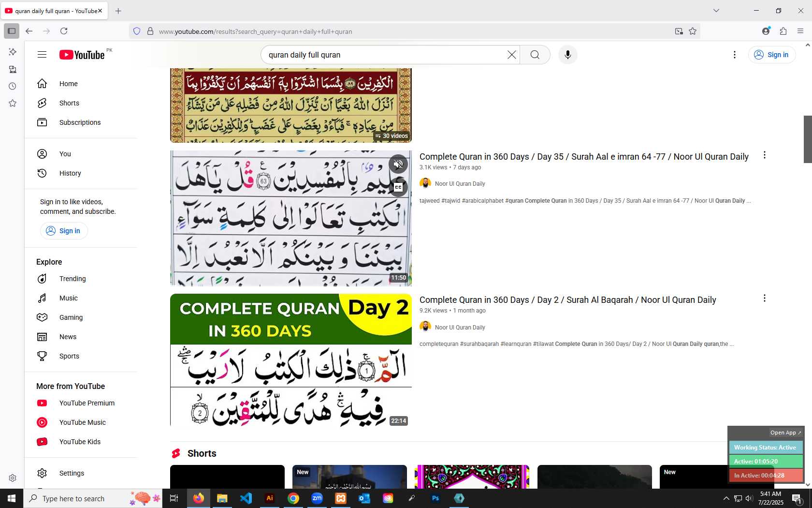
Task: Open Adobe Illustrator from taskbar
Action: 270,498
